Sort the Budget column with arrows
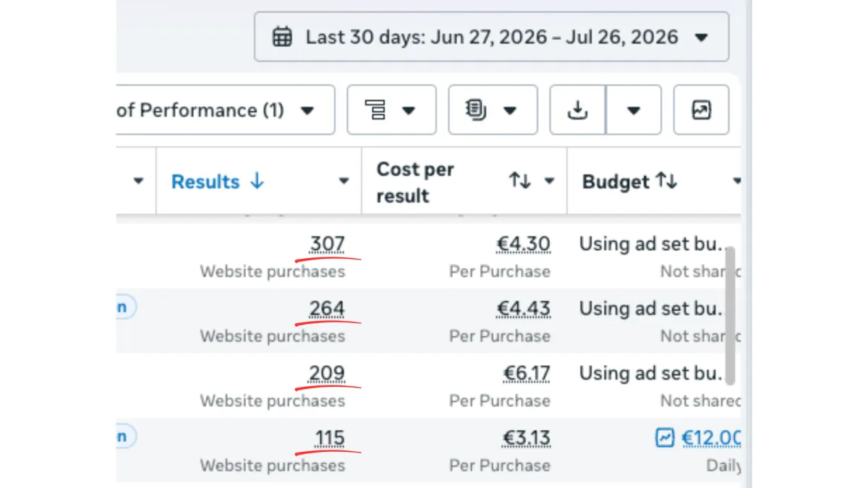Image resolution: width=868 pixels, height=488 pixels. coord(666,181)
